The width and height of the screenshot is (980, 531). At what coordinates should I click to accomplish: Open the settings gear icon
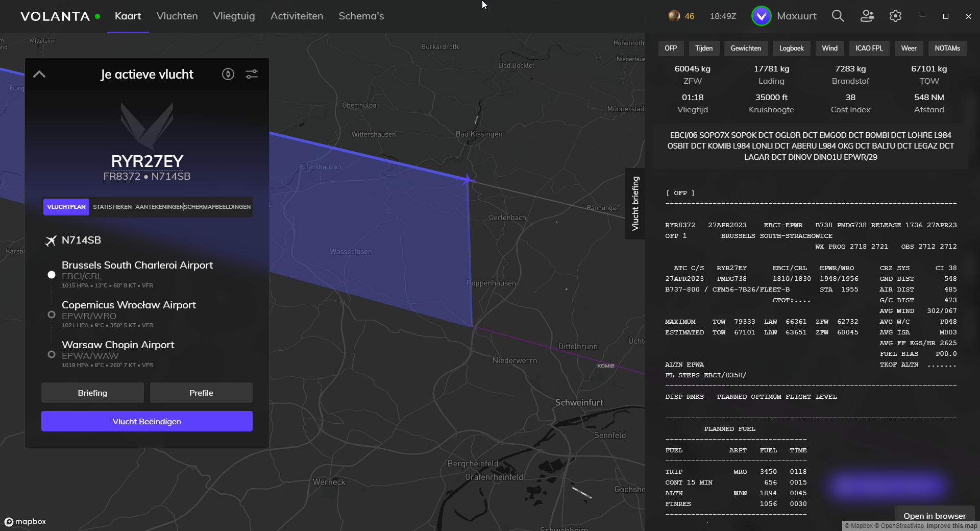(895, 16)
